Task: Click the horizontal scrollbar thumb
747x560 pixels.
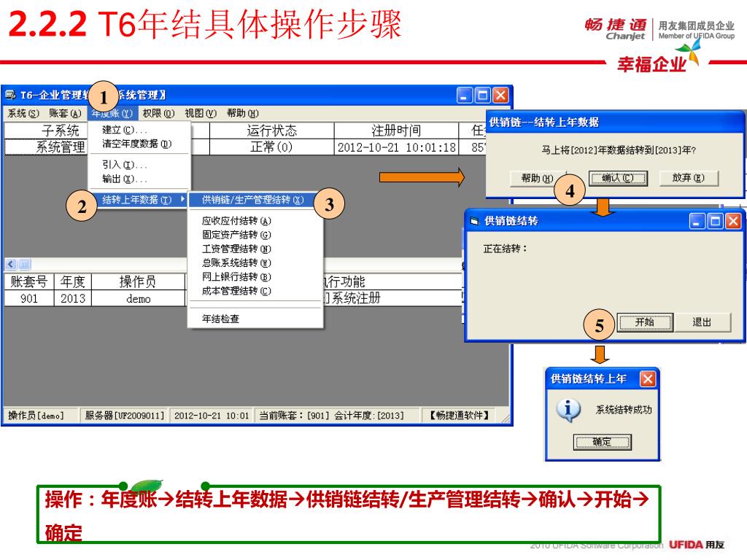Action: (x=25, y=264)
